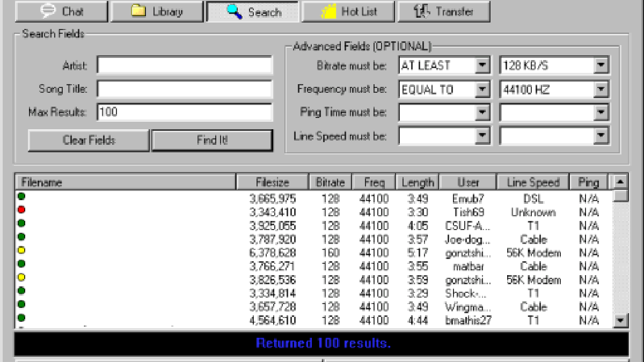Image resolution: width=644 pixels, height=362 pixels.
Task: Click the green status dot for Shock- row
Action: (21, 291)
